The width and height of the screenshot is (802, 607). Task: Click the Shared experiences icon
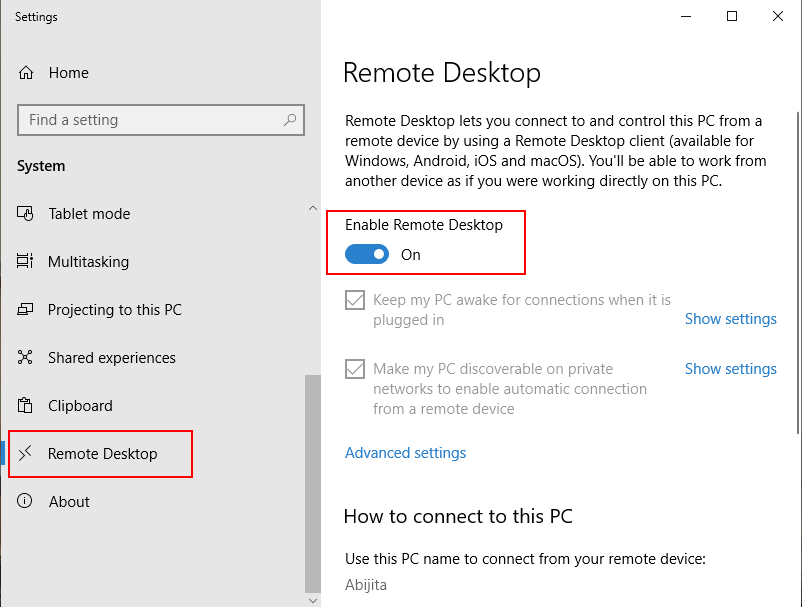click(x=26, y=358)
